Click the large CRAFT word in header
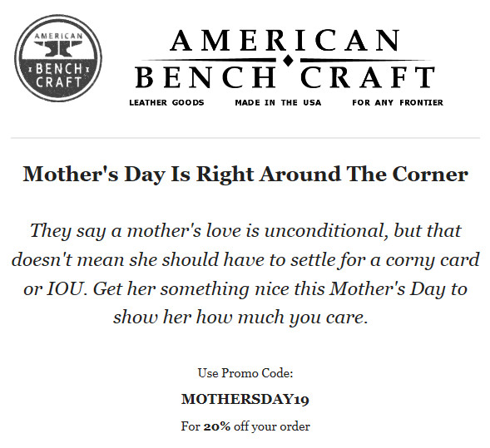This screenshot has height=448, width=490. click(368, 77)
